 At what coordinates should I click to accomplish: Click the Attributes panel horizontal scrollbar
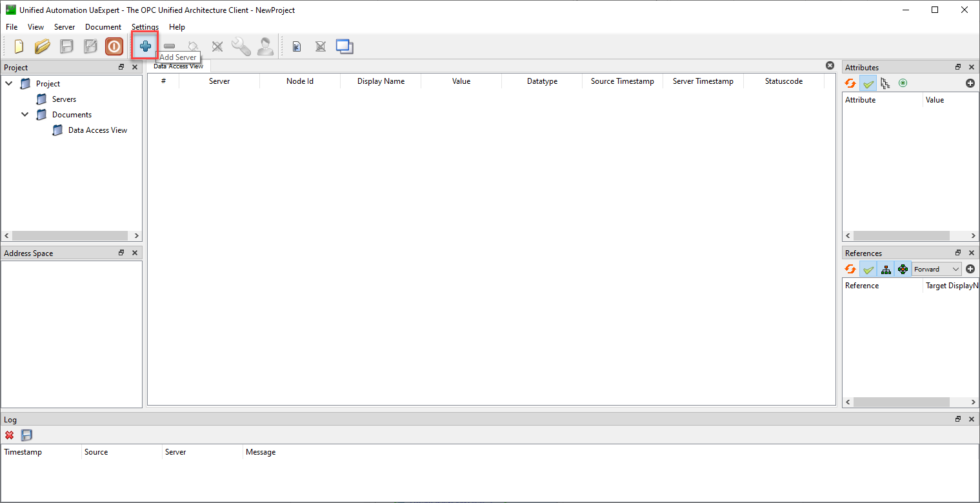(x=902, y=236)
